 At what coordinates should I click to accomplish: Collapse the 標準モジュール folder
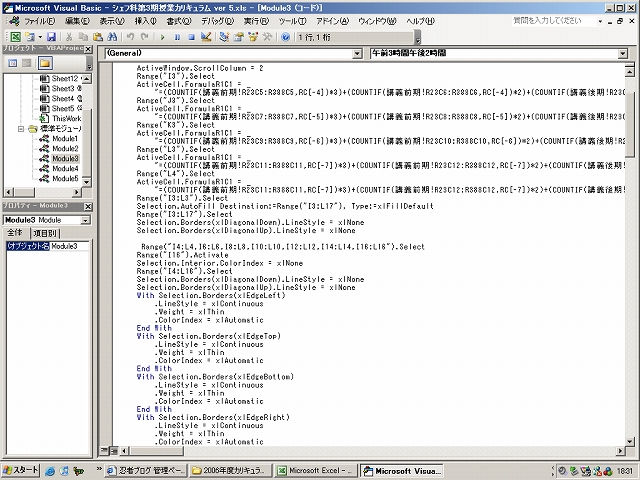pyautogui.click(x=21, y=129)
